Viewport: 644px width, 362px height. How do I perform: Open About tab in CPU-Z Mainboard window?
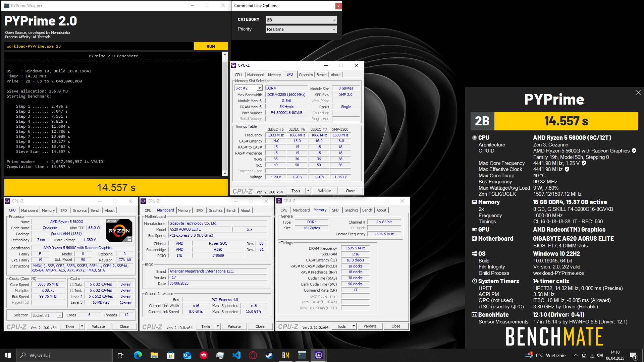(246, 210)
